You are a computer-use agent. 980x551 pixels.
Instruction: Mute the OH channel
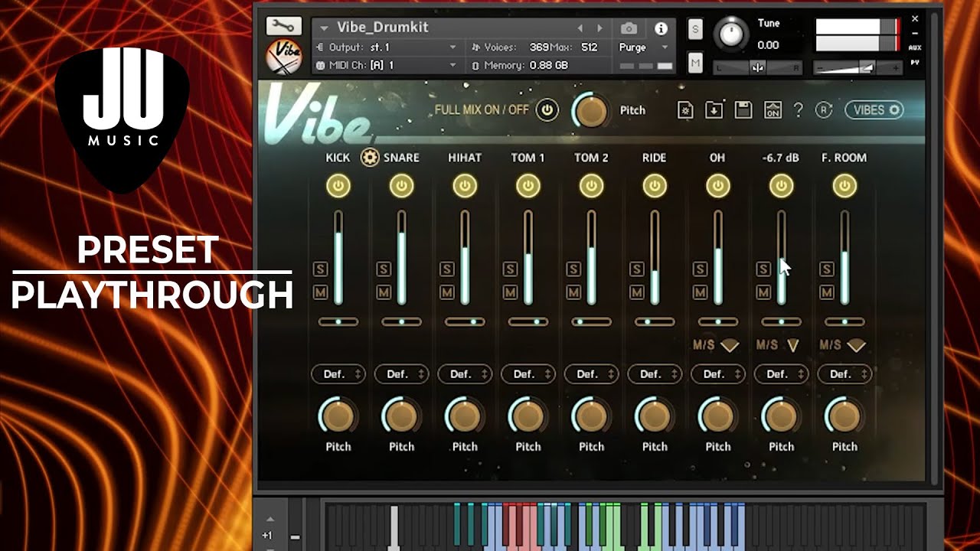[700, 292]
